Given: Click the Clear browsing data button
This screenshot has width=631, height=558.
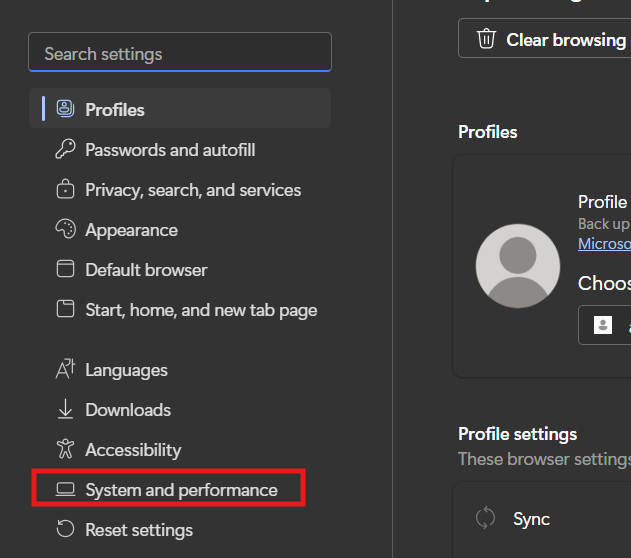Looking at the screenshot, I should [544, 39].
